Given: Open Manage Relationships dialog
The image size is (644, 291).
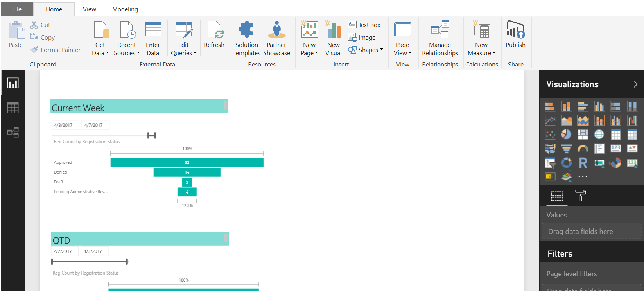Looking at the screenshot, I should pos(440,38).
